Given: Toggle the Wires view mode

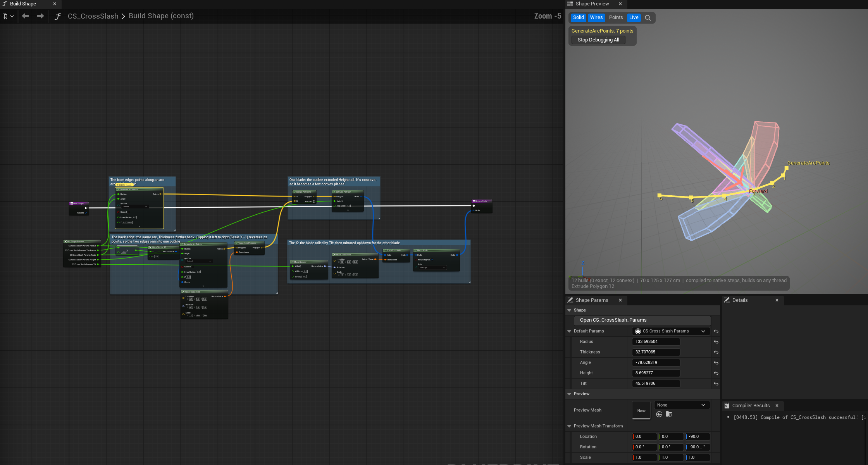Looking at the screenshot, I should coord(596,17).
